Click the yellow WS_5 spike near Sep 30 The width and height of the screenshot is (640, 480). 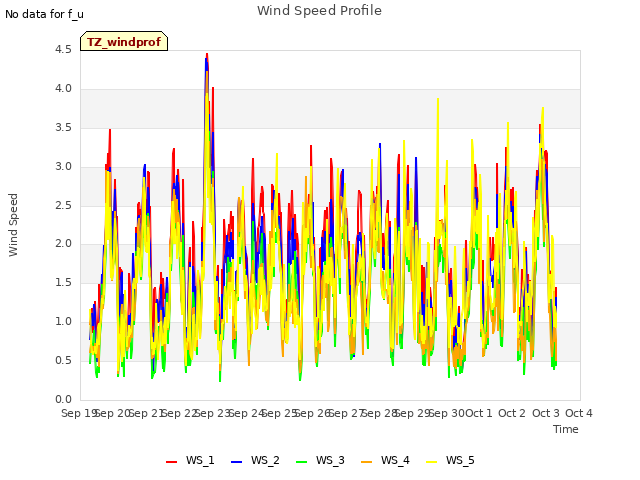438,100
